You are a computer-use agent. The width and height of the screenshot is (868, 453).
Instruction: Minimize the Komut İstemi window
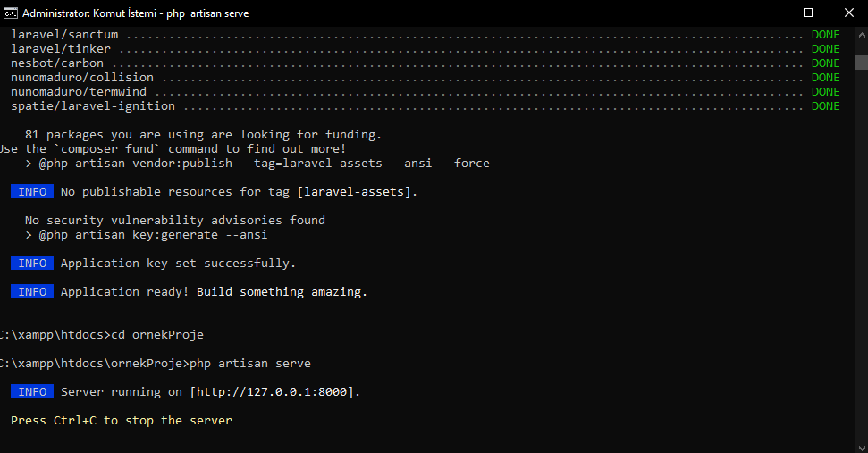pyautogui.click(x=768, y=13)
